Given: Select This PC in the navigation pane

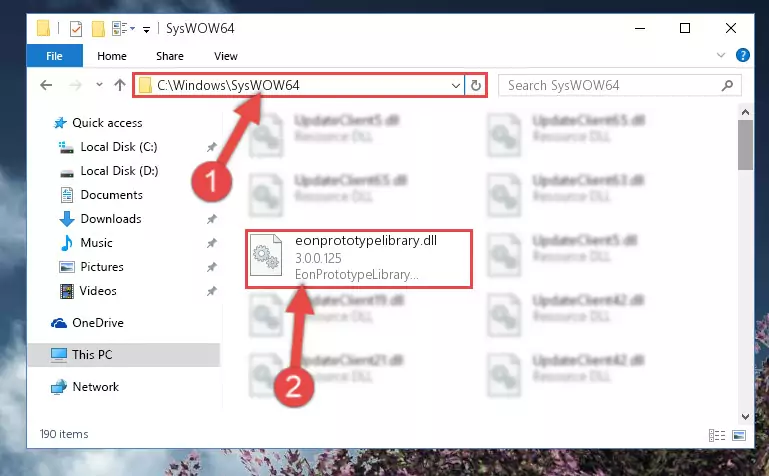Looking at the screenshot, I should [124, 354].
